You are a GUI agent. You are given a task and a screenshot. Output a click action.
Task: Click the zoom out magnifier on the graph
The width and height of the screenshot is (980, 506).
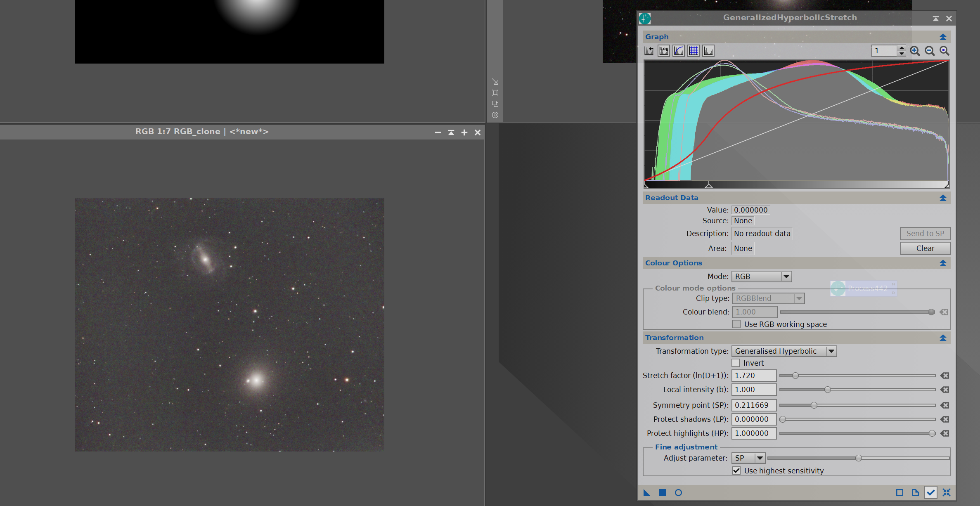pyautogui.click(x=930, y=51)
